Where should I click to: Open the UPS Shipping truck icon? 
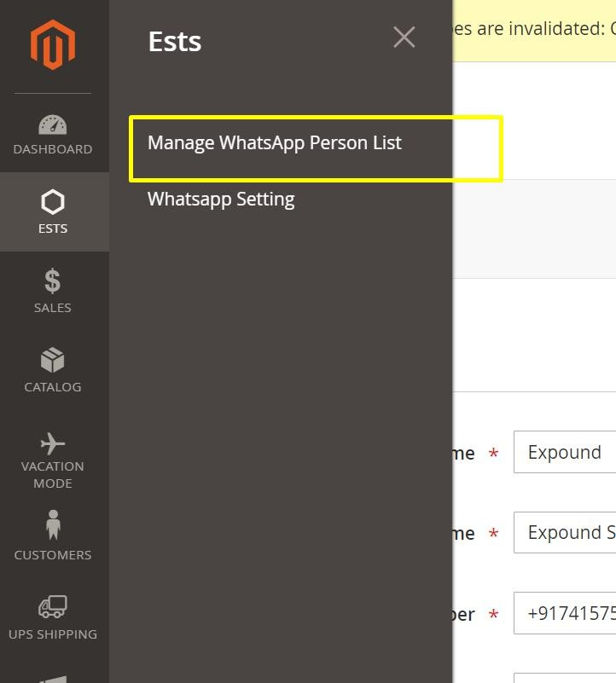(x=53, y=606)
